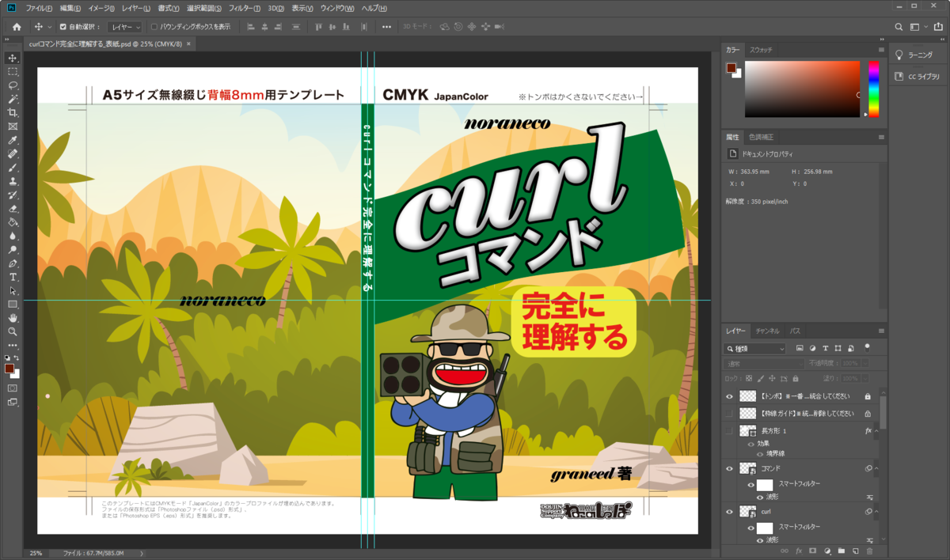This screenshot has width=950, height=560.
Task: Click the delete layer trash icon
Action: pos(869,551)
